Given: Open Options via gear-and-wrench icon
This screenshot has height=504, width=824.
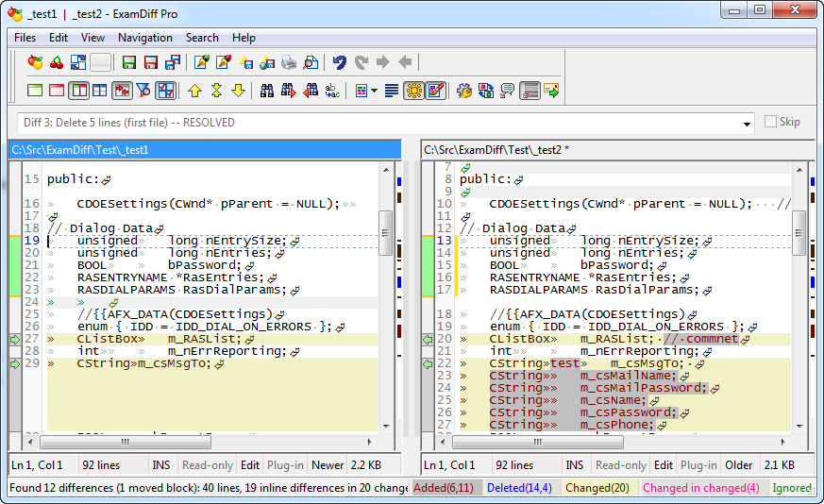Looking at the screenshot, I should [x=464, y=91].
